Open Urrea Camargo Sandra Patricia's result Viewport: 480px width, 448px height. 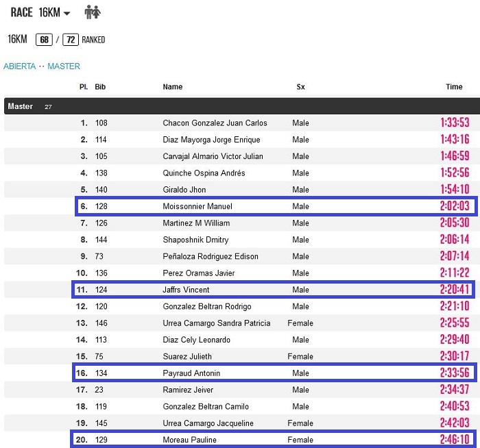(x=216, y=323)
